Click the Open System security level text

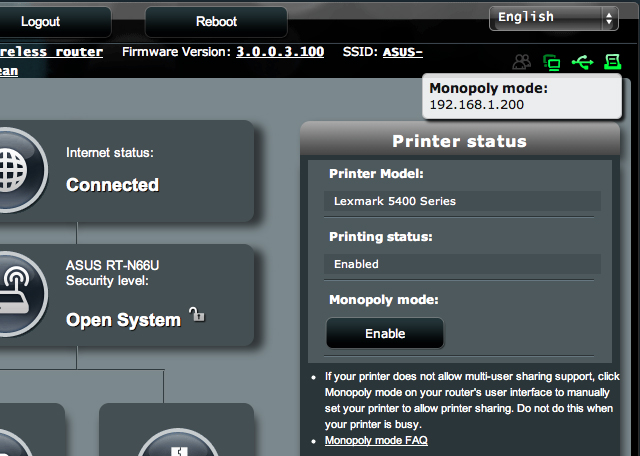123,320
